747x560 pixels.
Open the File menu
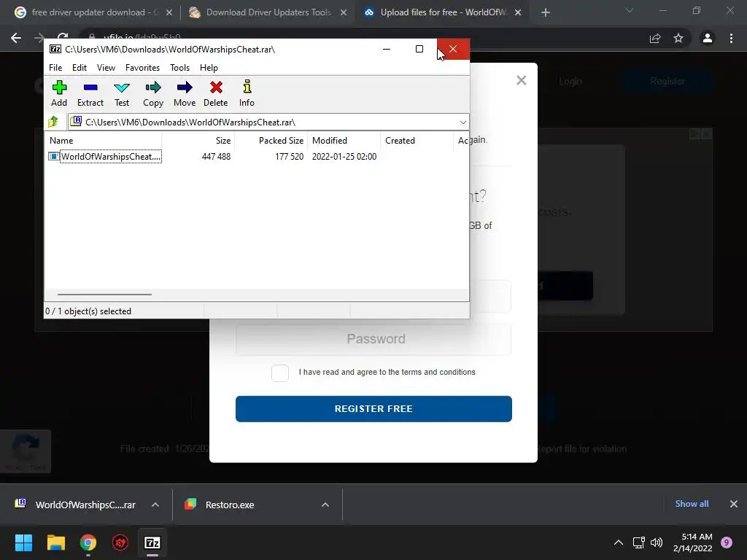tap(55, 68)
